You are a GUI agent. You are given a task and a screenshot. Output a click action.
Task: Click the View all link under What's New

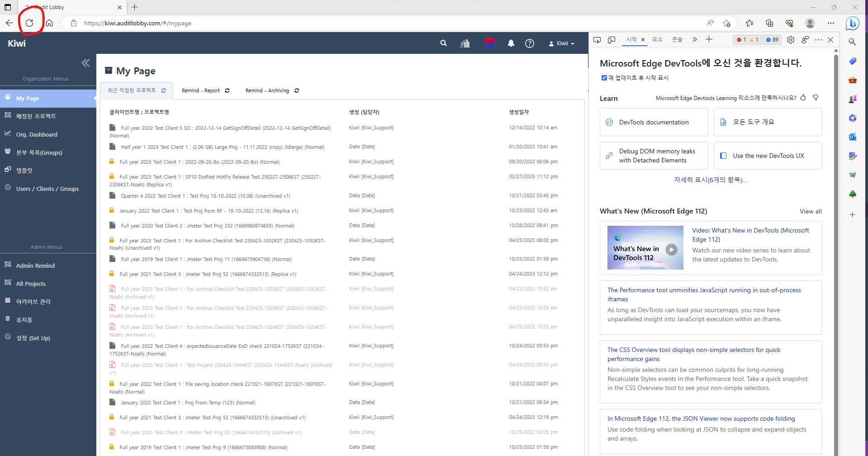tap(810, 211)
